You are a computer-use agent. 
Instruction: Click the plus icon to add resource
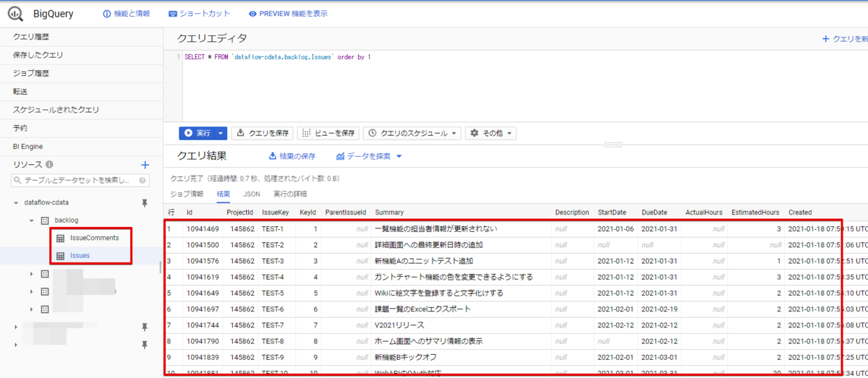(145, 165)
